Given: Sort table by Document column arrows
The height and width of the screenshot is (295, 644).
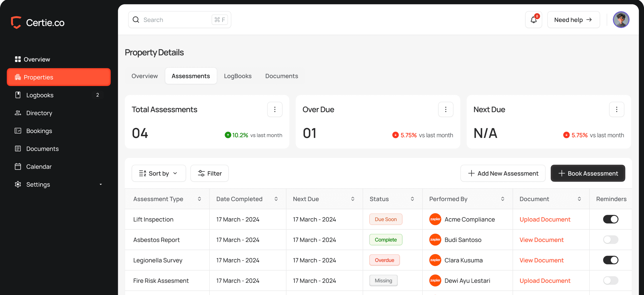Looking at the screenshot, I should click(579, 199).
